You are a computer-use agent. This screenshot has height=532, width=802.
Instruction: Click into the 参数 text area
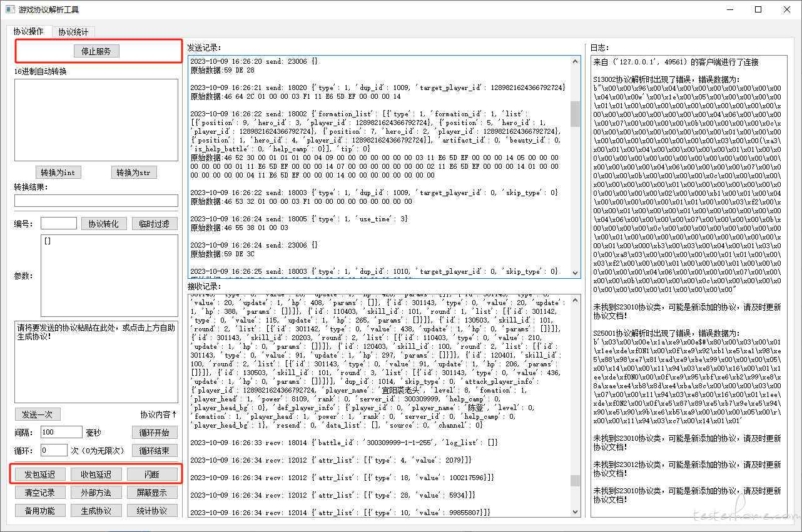(x=109, y=275)
